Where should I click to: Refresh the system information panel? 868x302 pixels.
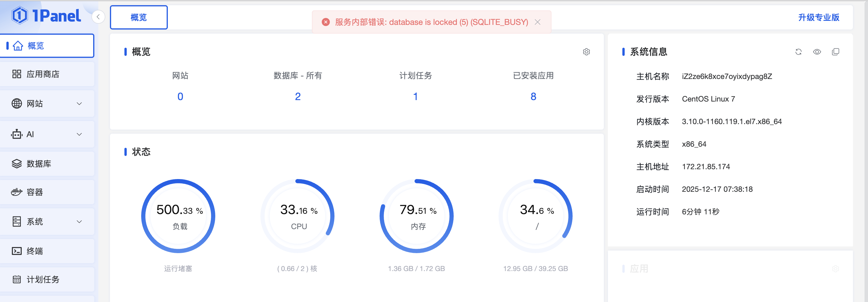click(798, 52)
